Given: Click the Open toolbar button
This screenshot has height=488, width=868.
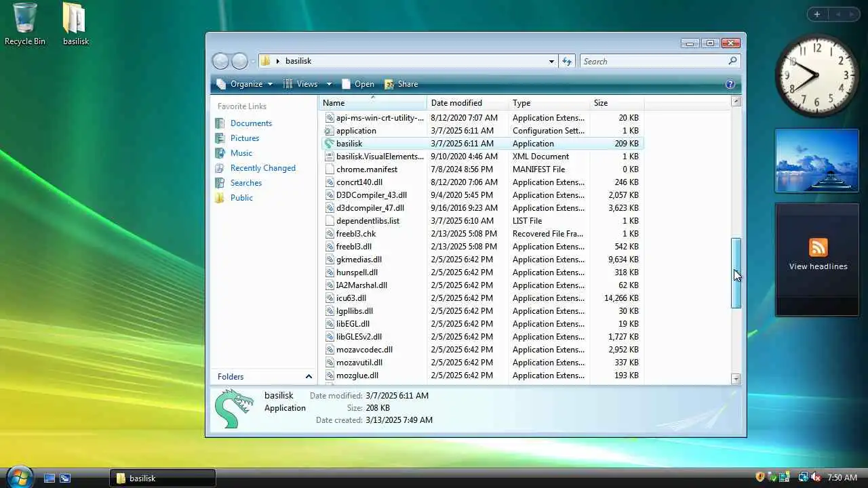Looking at the screenshot, I should tap(357, 84).
